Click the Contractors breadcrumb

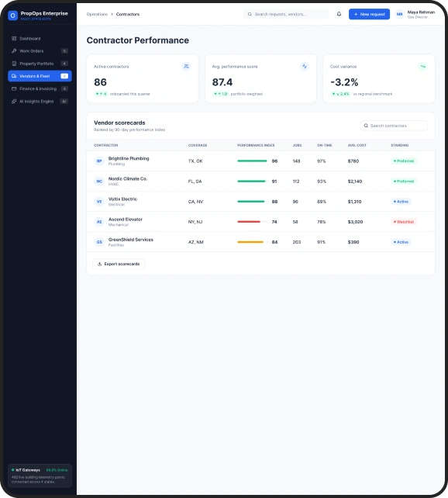click(128, 14)
